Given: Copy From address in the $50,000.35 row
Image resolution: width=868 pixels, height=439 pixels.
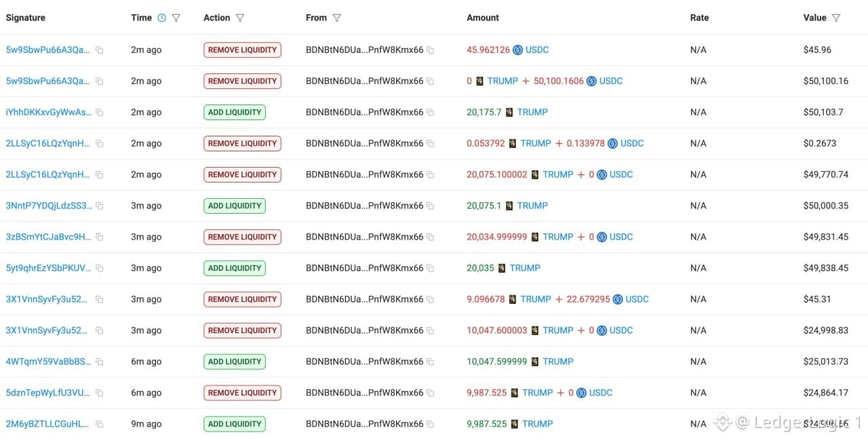Looking at the screenshot, I should point(431,206).
